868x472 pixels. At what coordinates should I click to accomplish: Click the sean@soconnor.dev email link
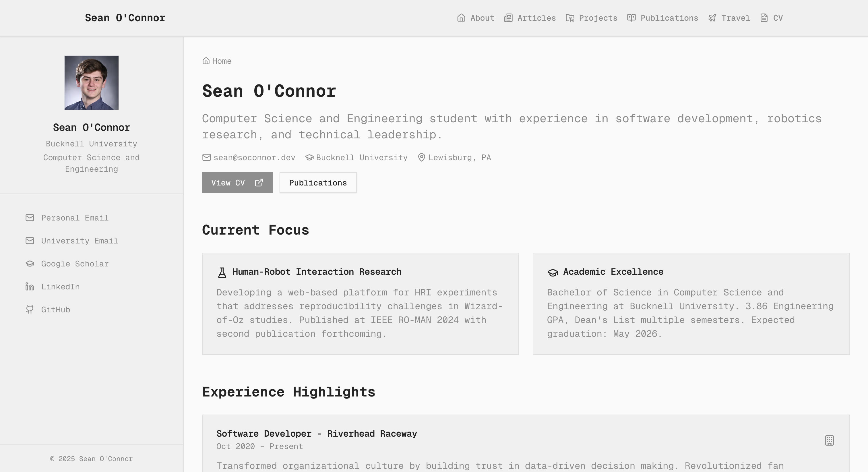[254, 157]
